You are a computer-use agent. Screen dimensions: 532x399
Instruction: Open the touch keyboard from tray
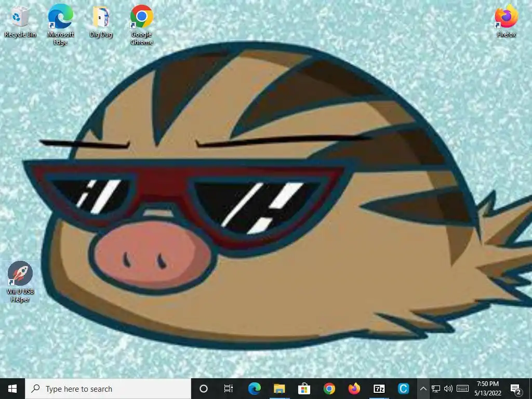click(462, 389)
